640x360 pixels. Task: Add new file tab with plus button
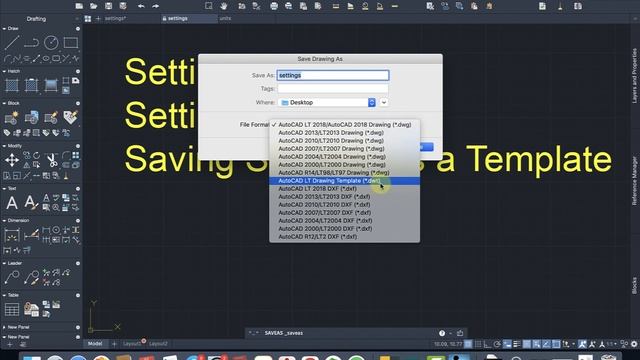(x=98, y=19)
